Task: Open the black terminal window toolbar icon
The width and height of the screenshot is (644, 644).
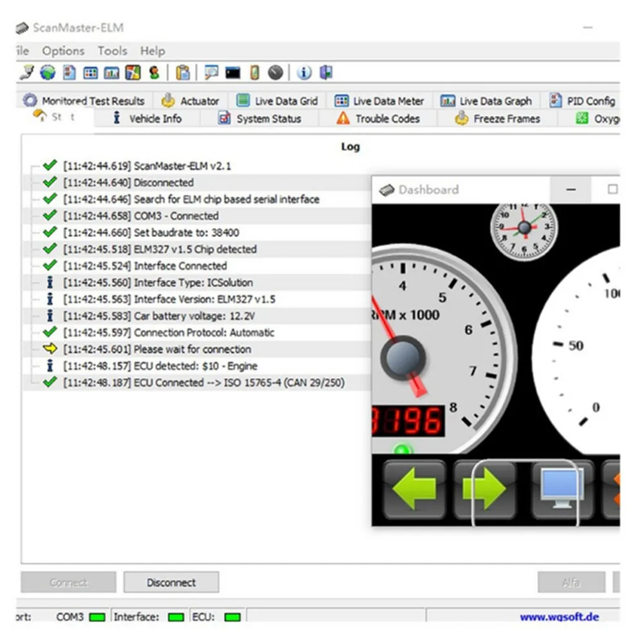Action: 233,73
